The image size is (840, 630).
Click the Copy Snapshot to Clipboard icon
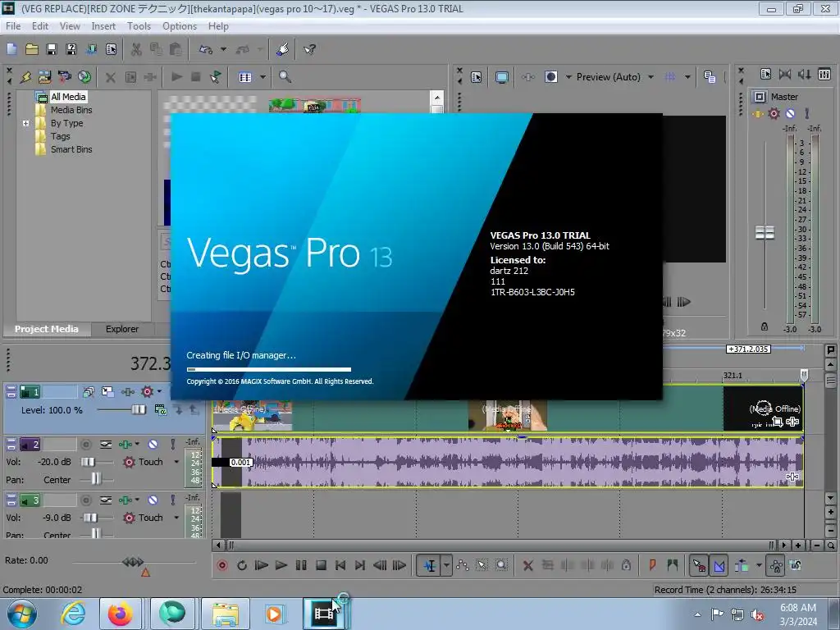tap(710, 77)
